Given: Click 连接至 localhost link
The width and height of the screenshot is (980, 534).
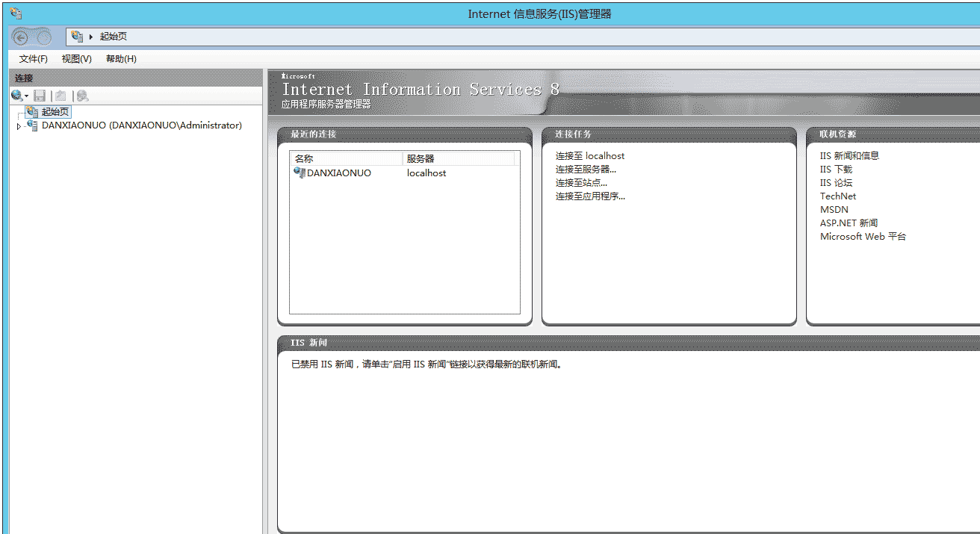Looking at the screenshot, I should pos(590,156).
